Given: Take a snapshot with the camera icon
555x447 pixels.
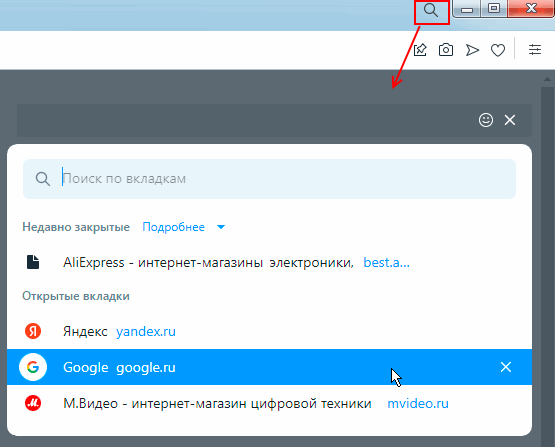Looking at the screenshot, I should point(446,50).
